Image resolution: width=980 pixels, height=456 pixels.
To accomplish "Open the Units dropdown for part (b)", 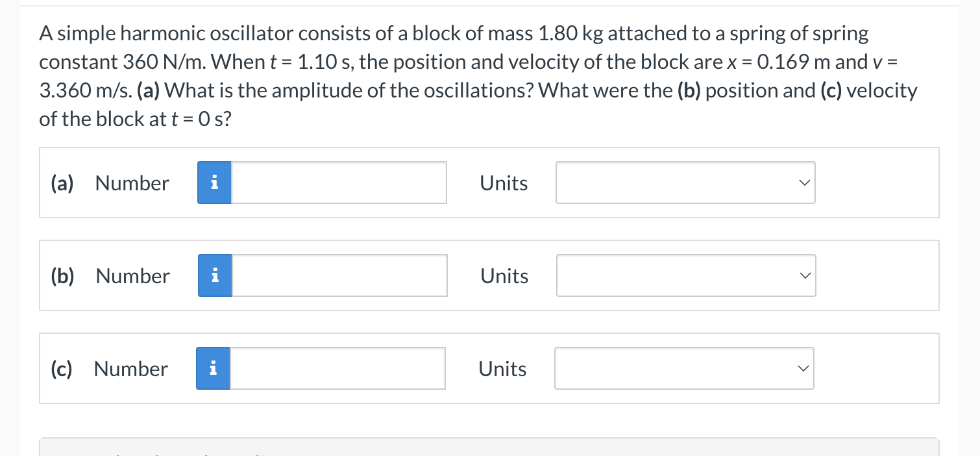I will pyautogui.click(x=686, y=275).
